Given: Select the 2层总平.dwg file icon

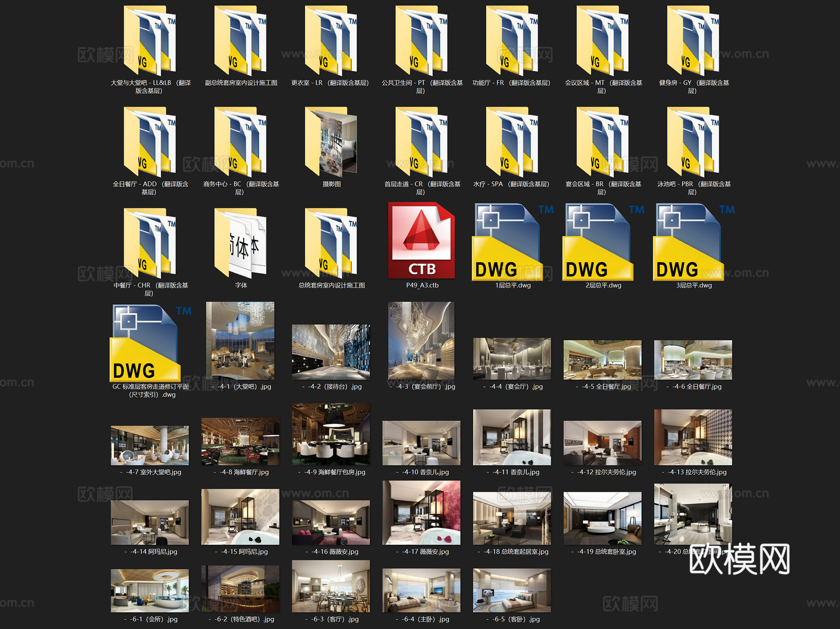Looking at the screenshot, I should [603, 242].
